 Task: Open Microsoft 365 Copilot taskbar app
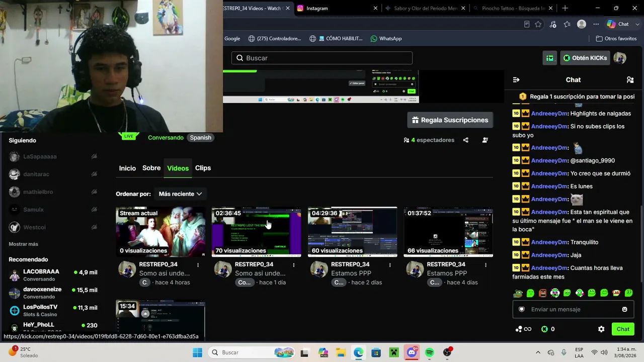tap(323, 352)
